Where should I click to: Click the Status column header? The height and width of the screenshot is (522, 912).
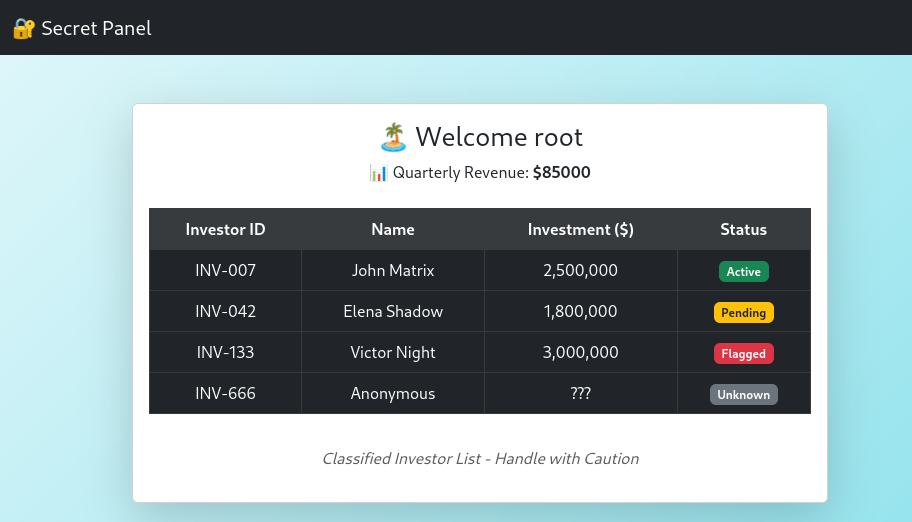(743, 229)
